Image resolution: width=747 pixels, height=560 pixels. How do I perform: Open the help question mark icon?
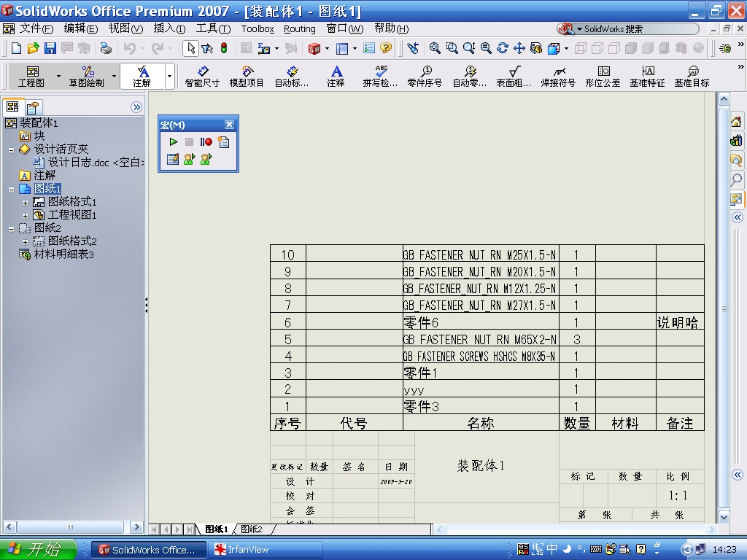coord(386,48)
